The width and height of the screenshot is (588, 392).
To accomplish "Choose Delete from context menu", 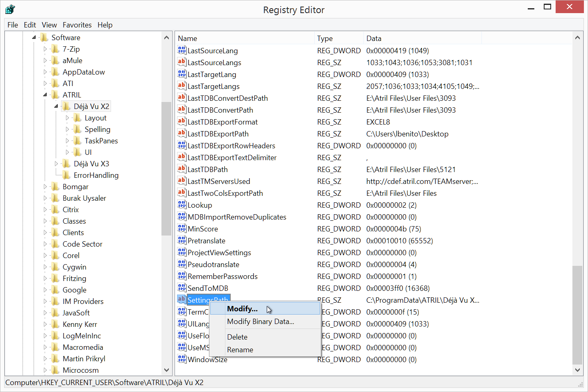I will point(265,337).
